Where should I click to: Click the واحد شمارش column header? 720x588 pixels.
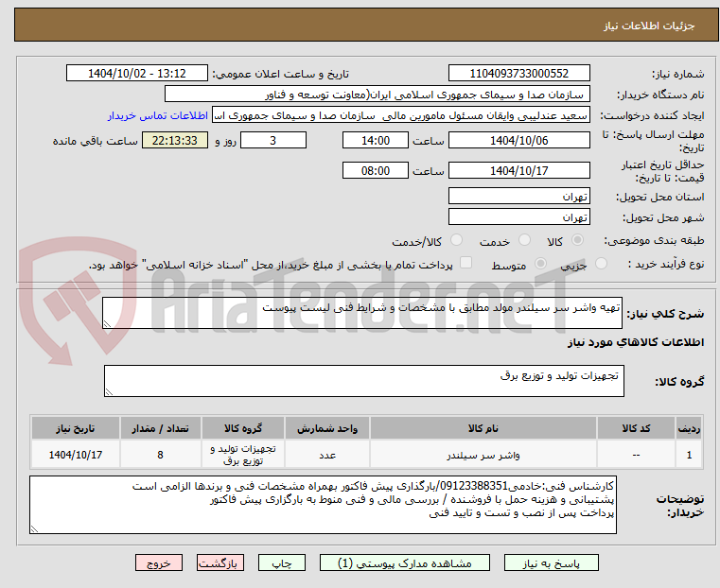[327, 428]
